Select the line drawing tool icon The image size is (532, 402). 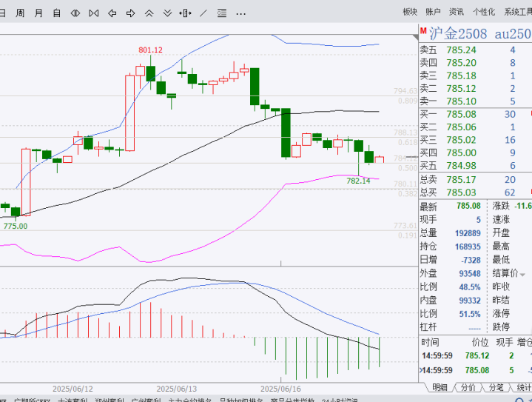click(x=203, y=13)
